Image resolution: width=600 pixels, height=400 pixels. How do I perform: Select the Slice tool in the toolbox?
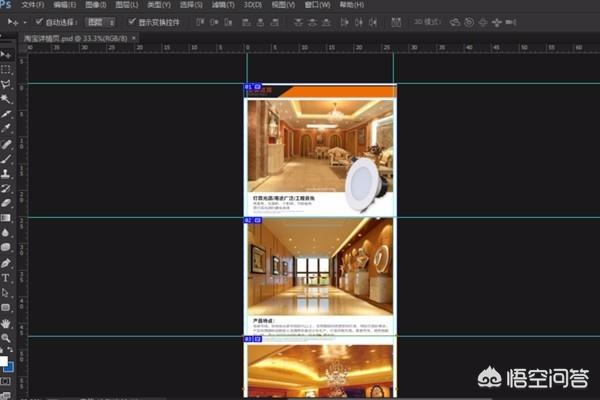click(x=6, y=114)
